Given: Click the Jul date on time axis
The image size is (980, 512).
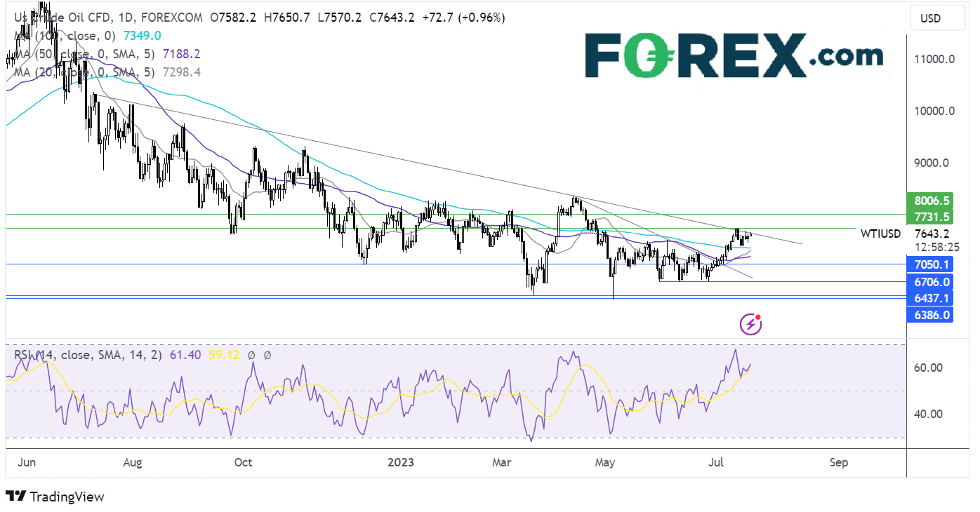Looking at the screenshot, I should coord(717,463).
